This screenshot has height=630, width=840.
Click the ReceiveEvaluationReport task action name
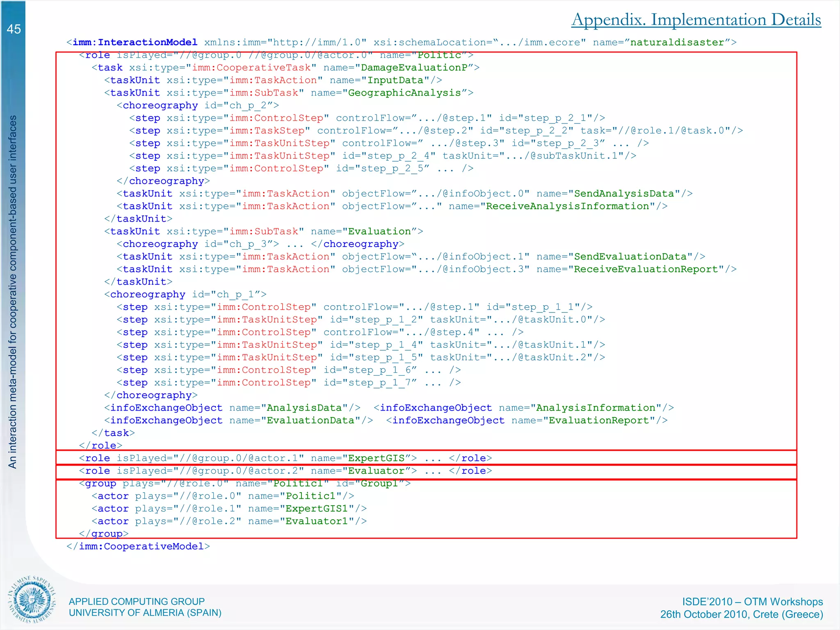[x=646, y=269]
